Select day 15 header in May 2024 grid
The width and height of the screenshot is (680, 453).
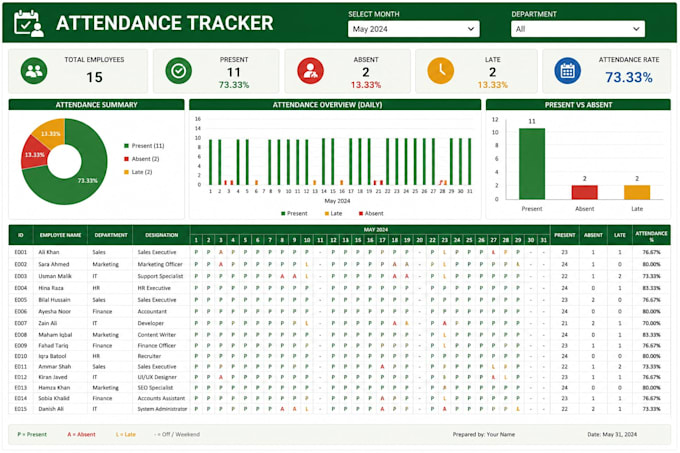(357, 240)
